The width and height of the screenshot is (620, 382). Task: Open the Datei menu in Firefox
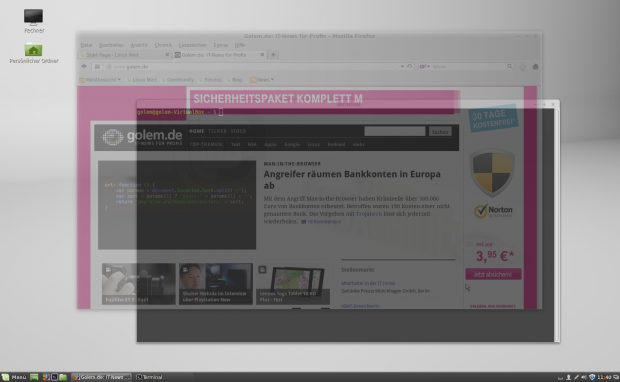click(x=86, y=45)
